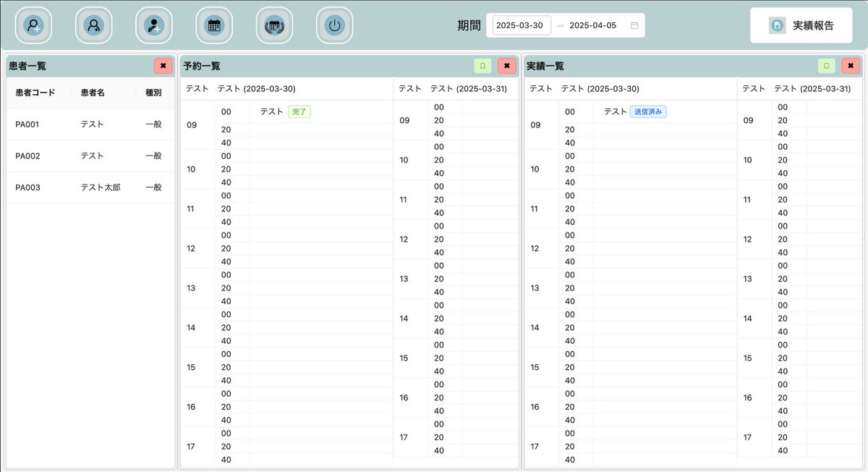Click the 完了 status badge
The image size is (868, 472).
point(299,111)
